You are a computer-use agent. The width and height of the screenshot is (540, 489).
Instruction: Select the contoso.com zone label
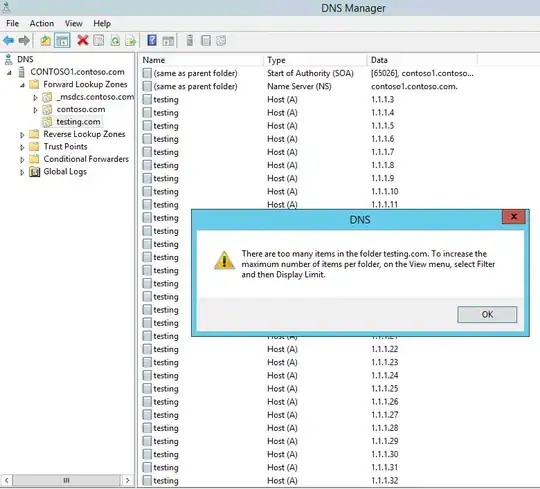tap(81, 109)
